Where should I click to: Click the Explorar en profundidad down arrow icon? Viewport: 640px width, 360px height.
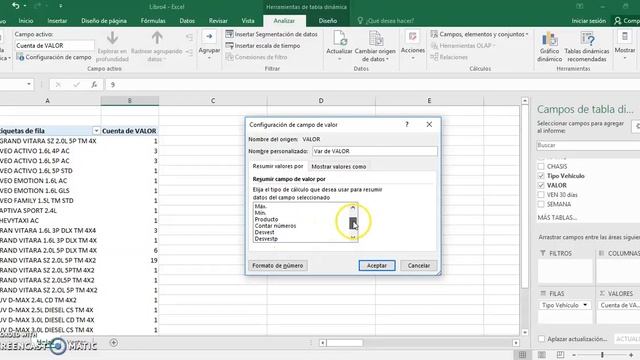(x=112, y=38)
